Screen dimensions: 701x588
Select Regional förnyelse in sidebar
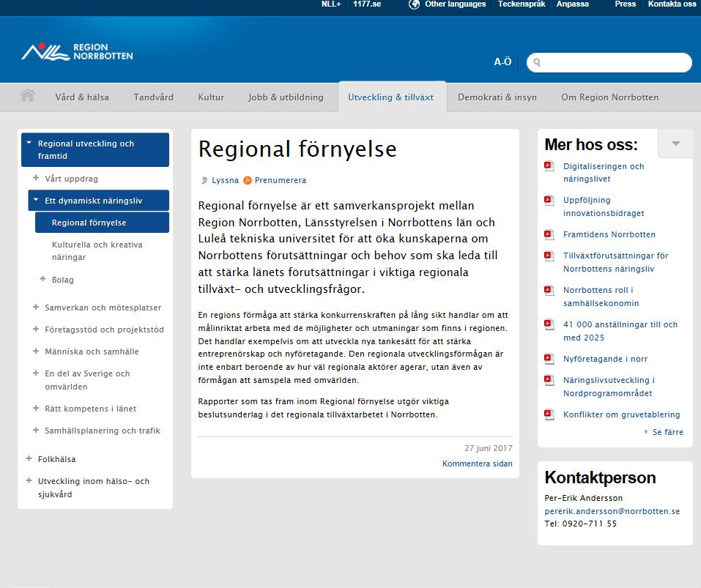(102, 223)
